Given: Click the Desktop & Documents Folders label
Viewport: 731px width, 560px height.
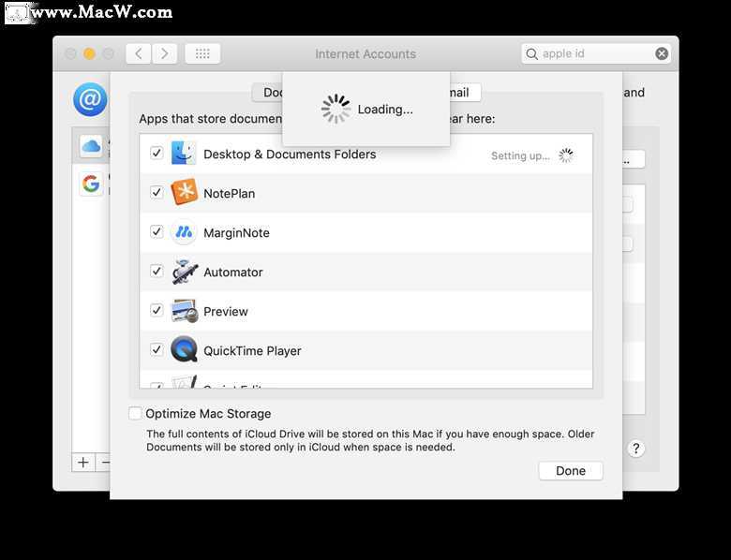Looking at the screenshot, I should coord(290,155).
